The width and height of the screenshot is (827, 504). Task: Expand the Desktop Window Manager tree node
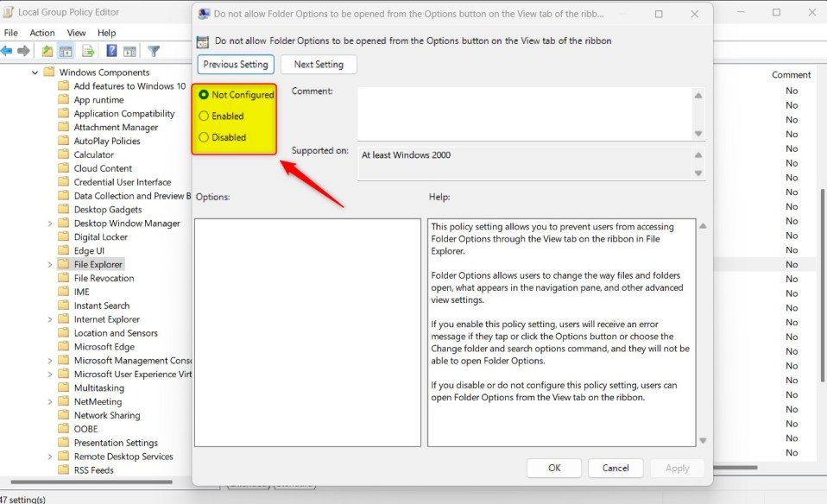50,223
